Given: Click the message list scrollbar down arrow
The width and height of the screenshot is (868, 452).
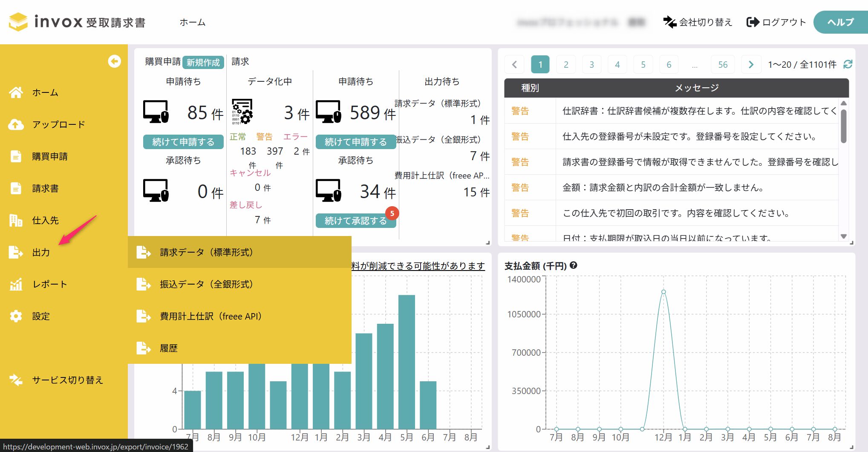Looking at the screenshot, I should tap(843, 236).
